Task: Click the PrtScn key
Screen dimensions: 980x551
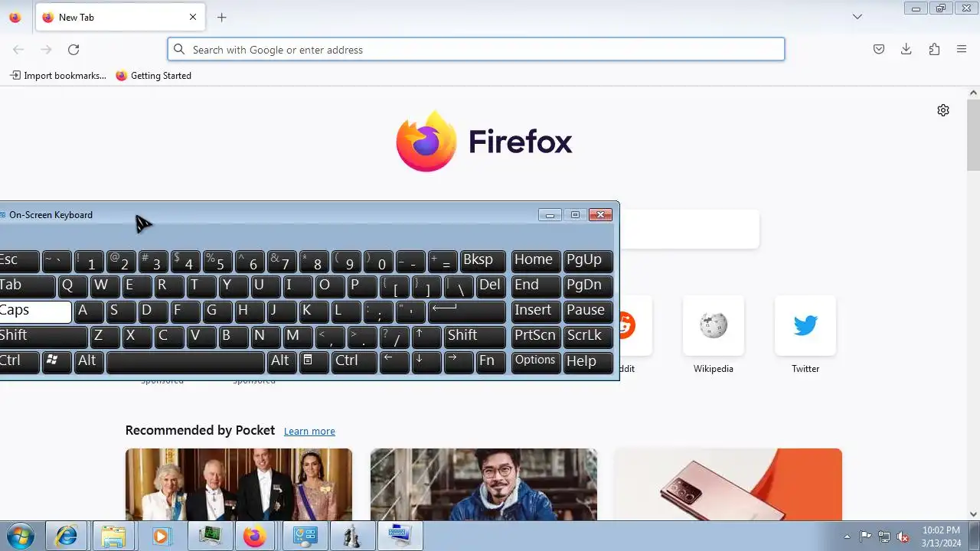Action: pyautogui.click(x=535, y=336)
